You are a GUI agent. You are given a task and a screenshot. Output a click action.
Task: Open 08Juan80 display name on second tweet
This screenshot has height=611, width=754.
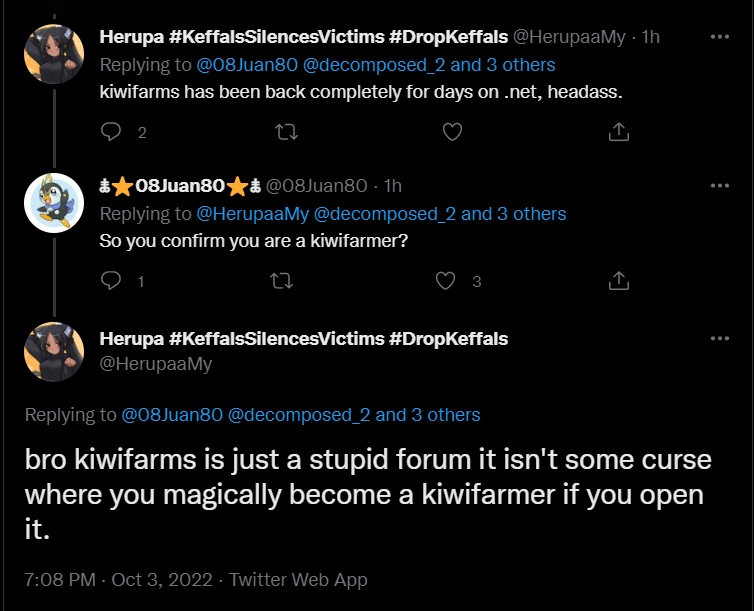[179, 185]
